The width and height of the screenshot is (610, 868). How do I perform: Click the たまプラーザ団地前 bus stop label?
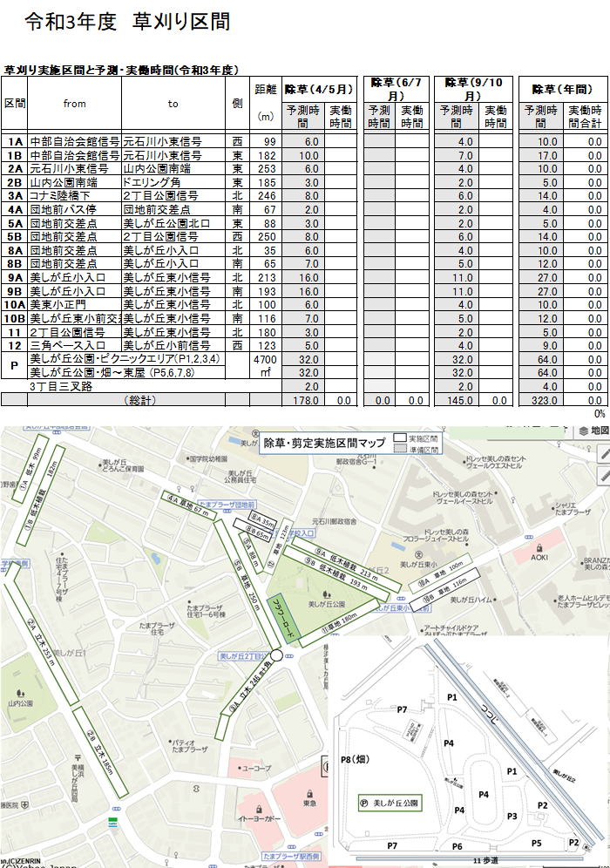225,504
